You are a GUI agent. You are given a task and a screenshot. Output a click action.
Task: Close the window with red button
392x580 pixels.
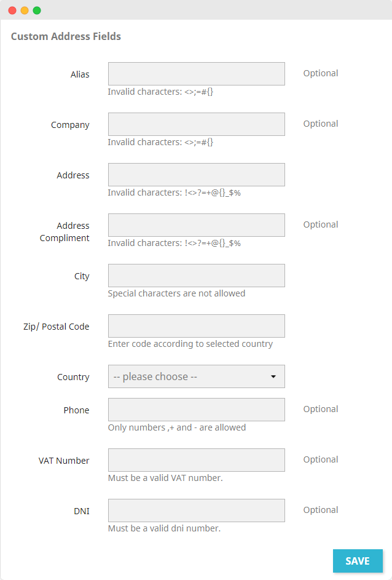point(12,10)
